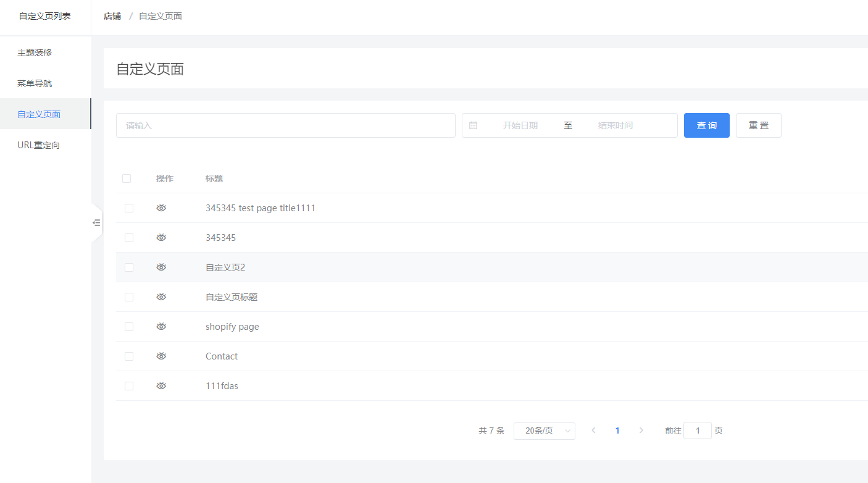Click the eye icon for row '345345'
The width and height of the screenshot is (868, 483).
coord(161,238)
